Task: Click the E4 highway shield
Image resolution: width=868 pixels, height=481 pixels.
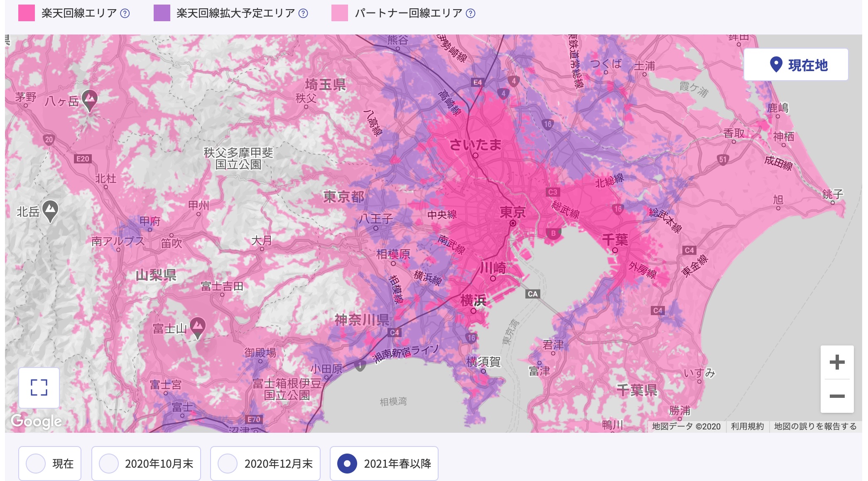Action: point(478,82)
